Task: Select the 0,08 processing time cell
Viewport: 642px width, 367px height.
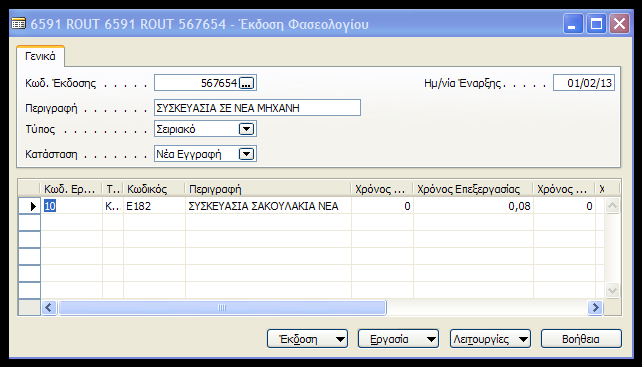Action: coord(473,206)
